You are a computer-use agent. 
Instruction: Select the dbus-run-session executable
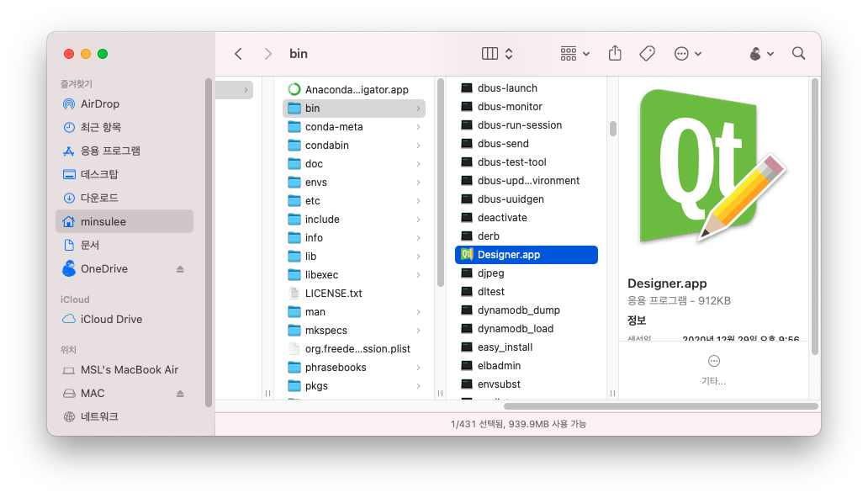coord(527,125)
